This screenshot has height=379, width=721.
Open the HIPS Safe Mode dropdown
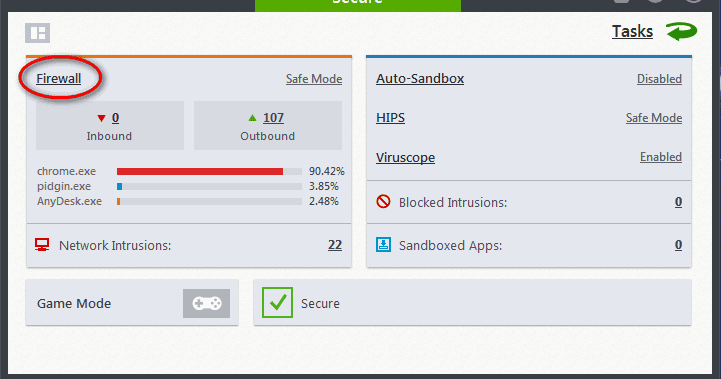653,118
